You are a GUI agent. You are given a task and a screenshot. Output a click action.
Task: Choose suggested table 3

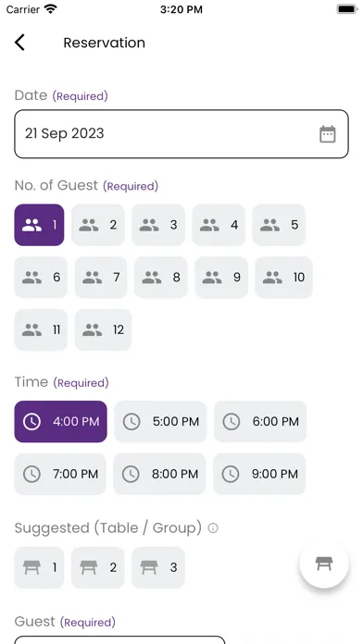click(x=158, y=567)
